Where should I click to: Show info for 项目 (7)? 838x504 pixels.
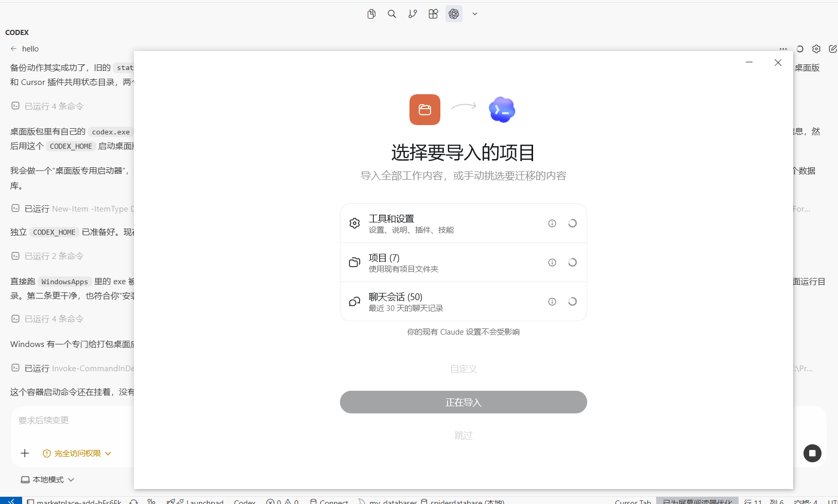click(552, 263)
